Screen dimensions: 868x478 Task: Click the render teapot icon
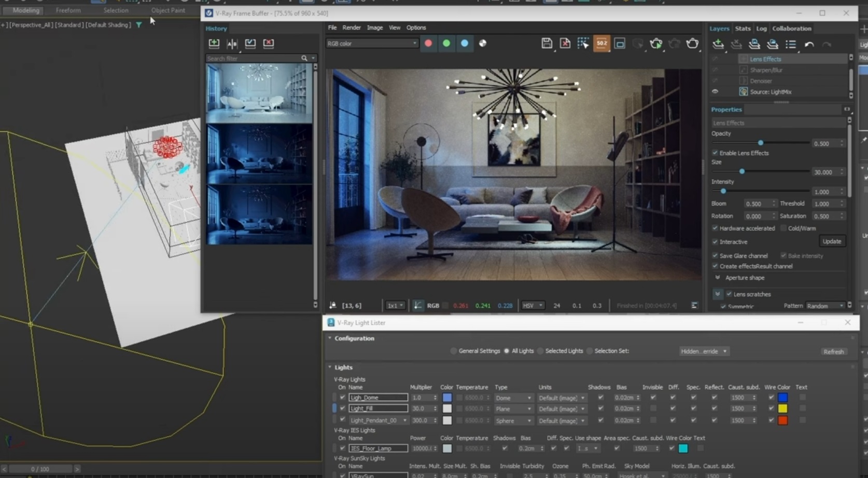(x=692, y=44)
